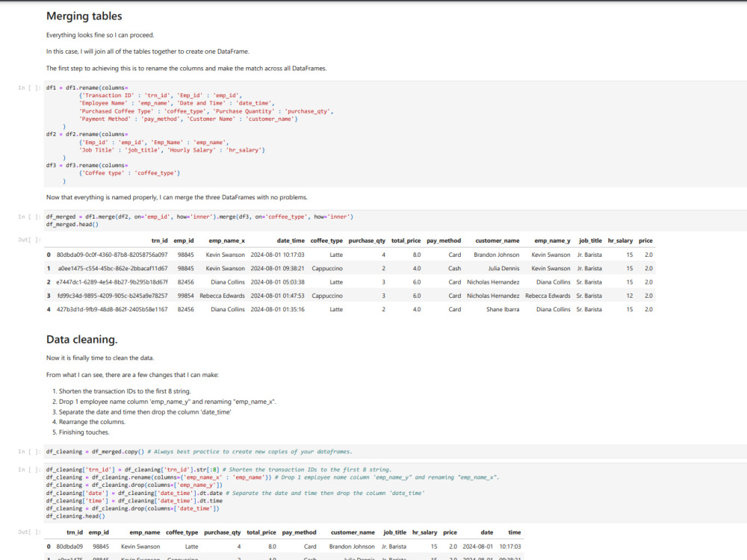Click Rebecca Edwards in emp_name_x column
Viewport: 747px width, 560px height.
(x=222, y=296)
